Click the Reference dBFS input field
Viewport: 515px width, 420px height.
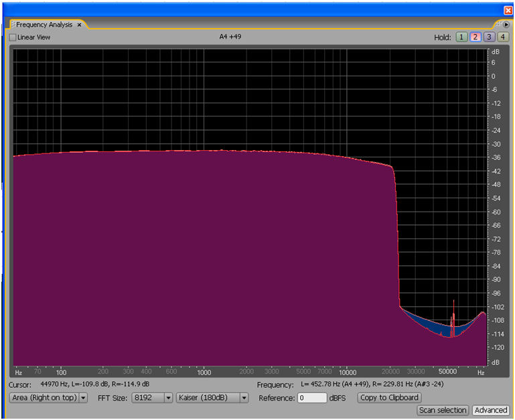312,398
